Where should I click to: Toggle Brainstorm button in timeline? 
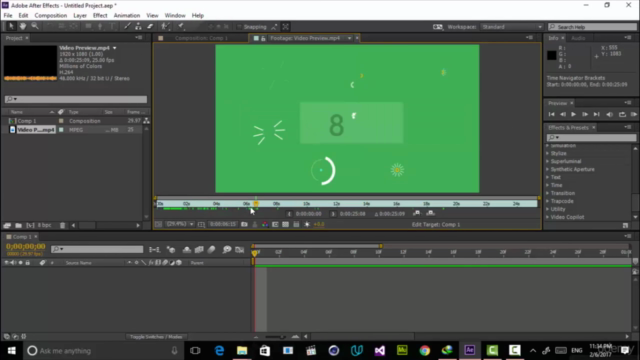227,249
